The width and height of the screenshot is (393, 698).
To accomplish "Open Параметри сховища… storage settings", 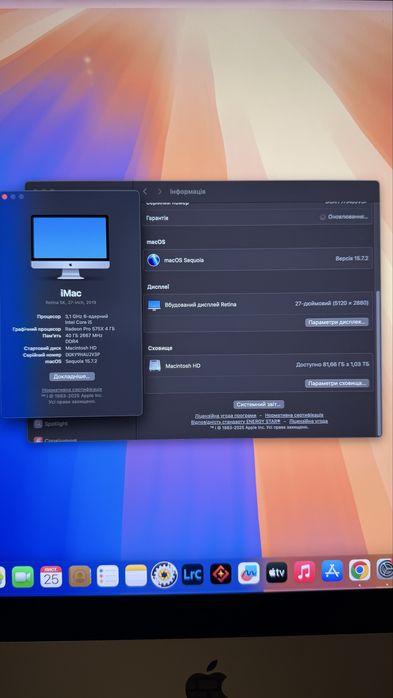I will pyautogui.click(x=337, y=383).
